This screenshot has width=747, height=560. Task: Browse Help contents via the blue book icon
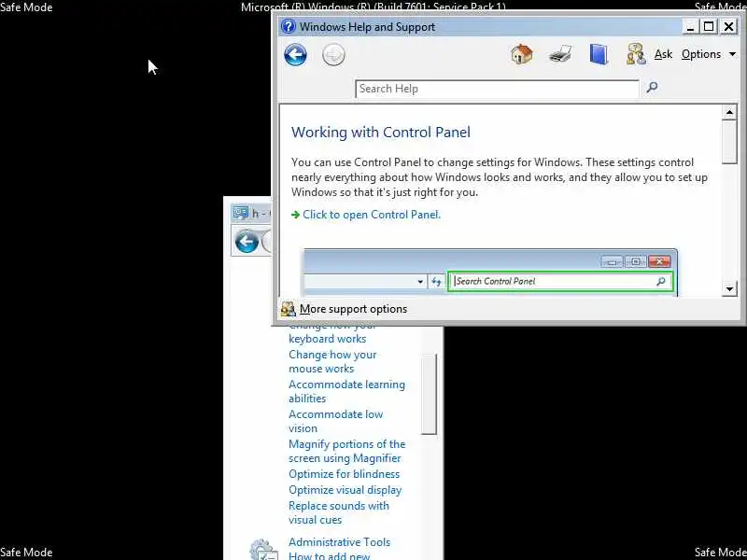point(599,54)
